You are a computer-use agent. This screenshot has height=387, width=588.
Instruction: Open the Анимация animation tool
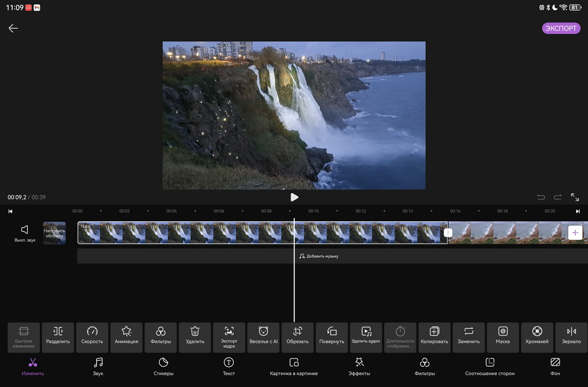point(126,337)
